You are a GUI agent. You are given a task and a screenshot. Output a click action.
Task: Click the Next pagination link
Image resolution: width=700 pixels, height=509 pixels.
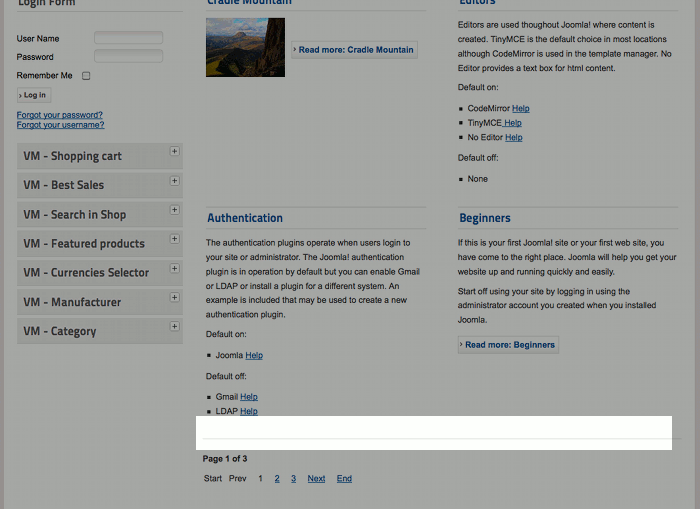tap(316, 479)
